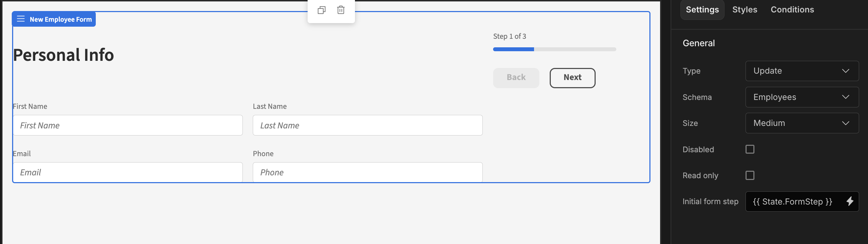Open the lightning bolt binding for Initial form step
The width and height of the screenshot is (868, 244).
pos(850,201)
